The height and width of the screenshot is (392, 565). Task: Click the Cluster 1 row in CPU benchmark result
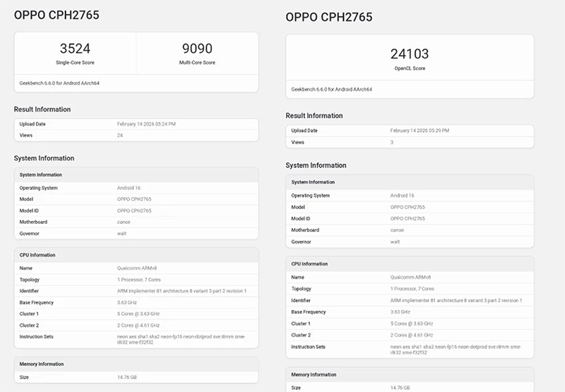[x=136, y=313]
